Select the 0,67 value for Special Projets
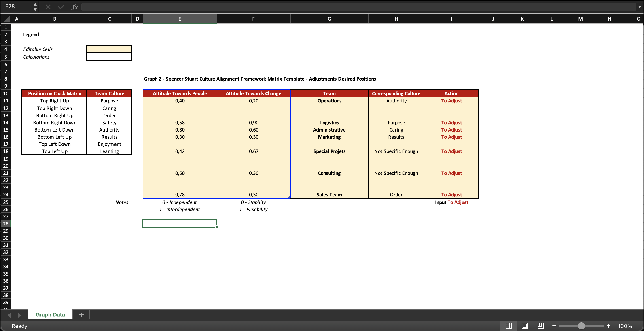Viewport: 644px width, 331px height. [x=254, y=151]
